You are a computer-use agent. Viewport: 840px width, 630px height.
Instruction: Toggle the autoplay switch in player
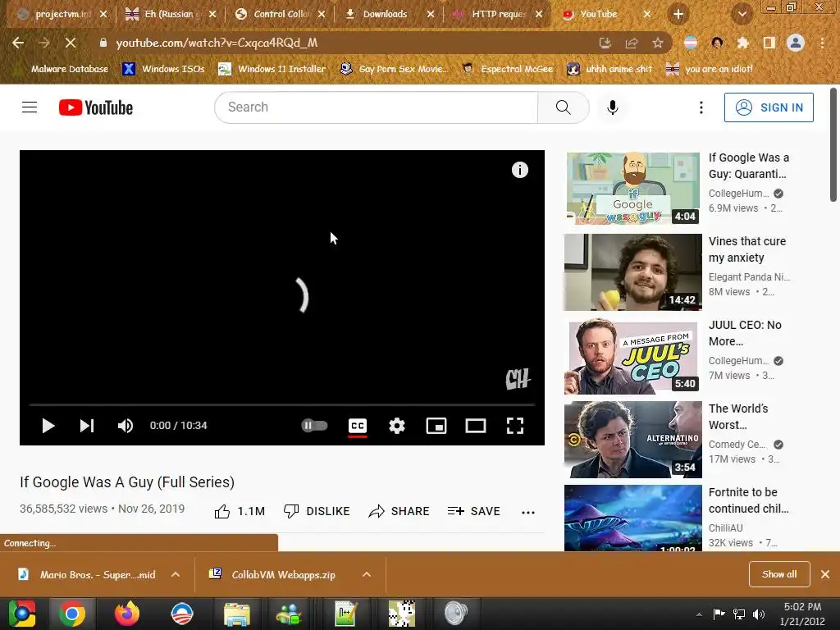[x=314, y=426]
